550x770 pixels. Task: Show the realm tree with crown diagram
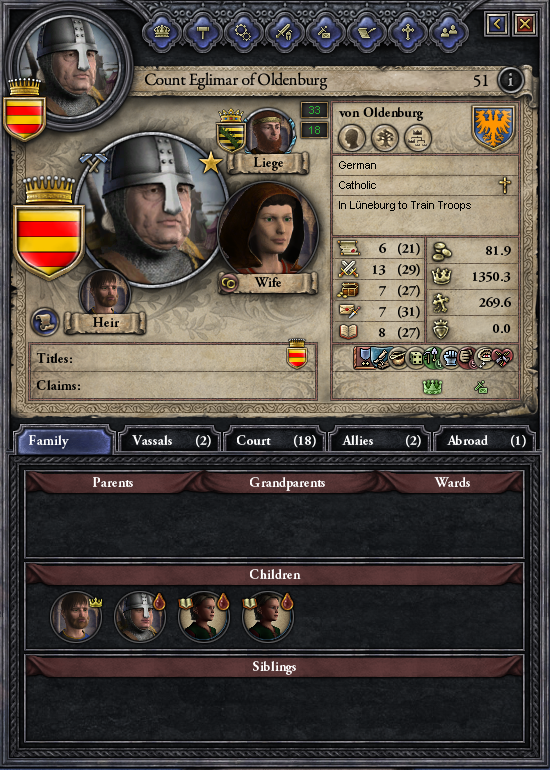[x=417, y=138]
